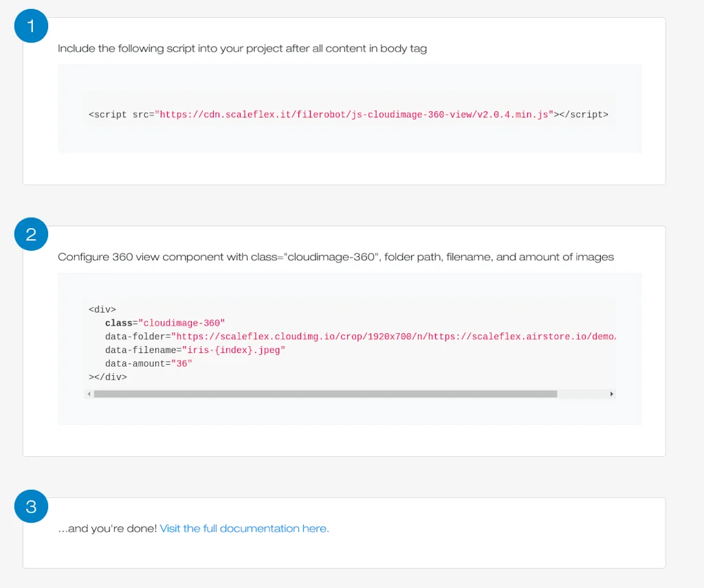
Task: Click the "iris-{index}.jpeg" filename value
Action: pyautogui.click(x=233, y=350)
